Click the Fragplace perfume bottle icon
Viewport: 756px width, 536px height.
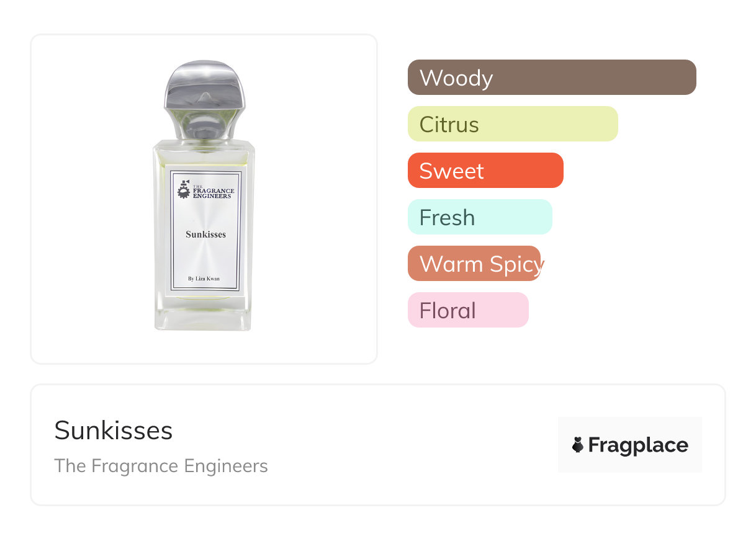578,445
